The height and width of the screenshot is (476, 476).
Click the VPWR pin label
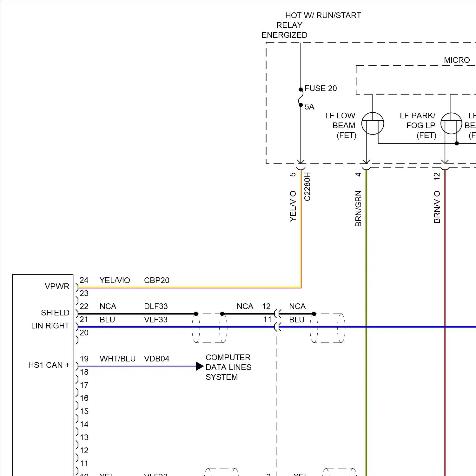(x=57, y=286)
